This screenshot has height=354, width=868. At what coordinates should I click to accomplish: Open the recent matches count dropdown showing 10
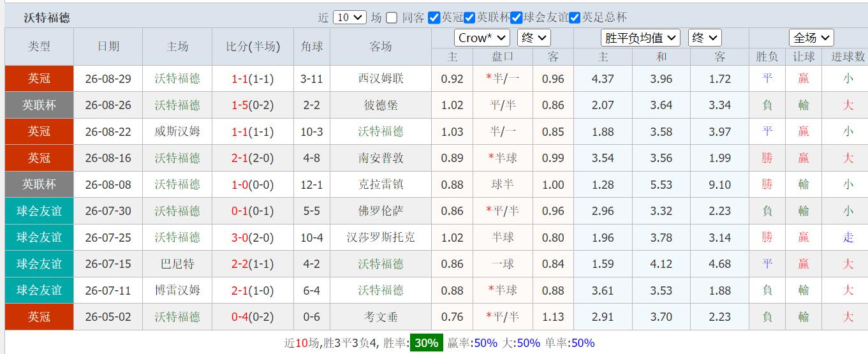point(349,18)
